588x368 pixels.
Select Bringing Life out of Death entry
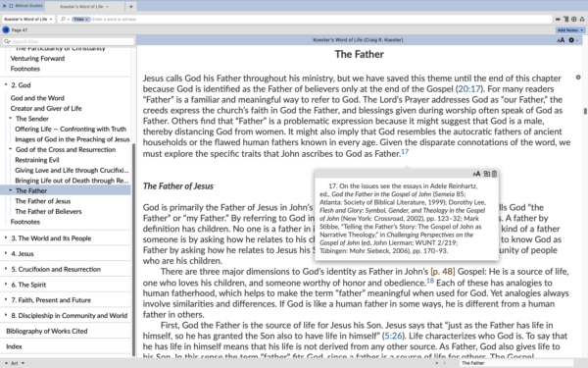(x=72, y=181)
